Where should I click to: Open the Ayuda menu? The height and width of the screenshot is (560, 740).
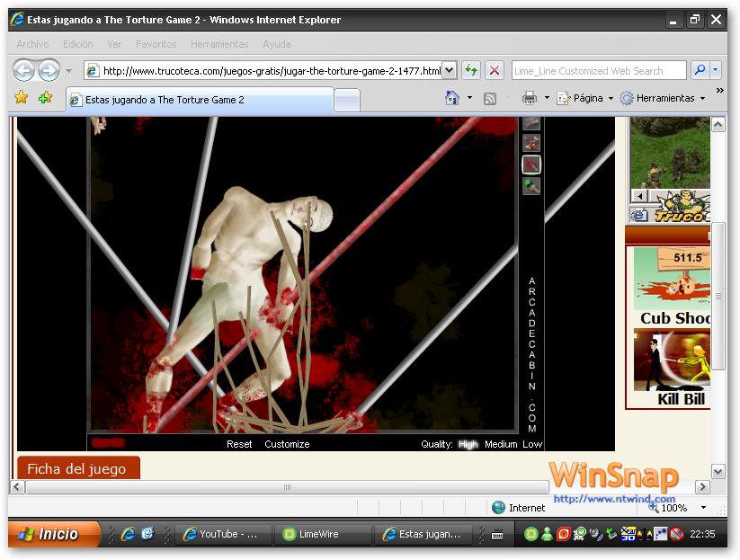coord(277,44)
